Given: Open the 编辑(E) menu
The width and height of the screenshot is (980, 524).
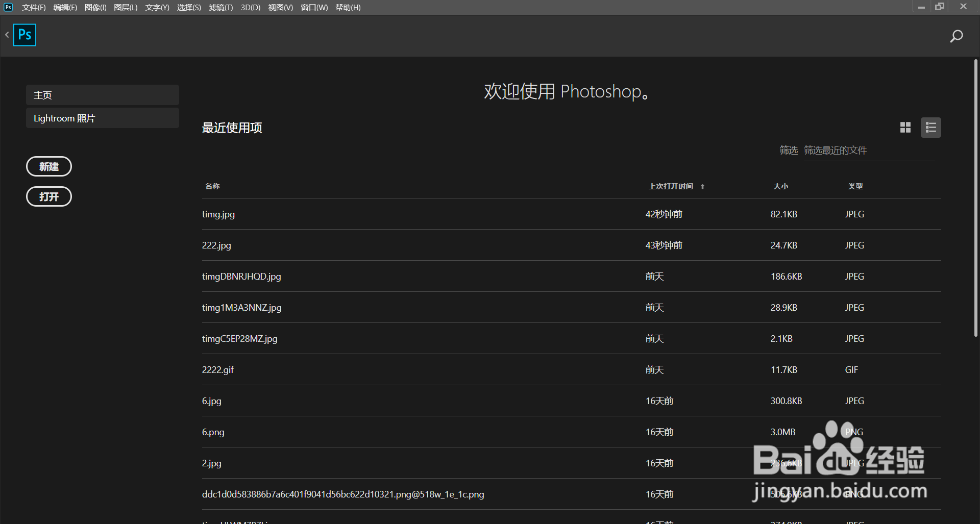Looking at the screenshot, I should click(x=65, y=7).
